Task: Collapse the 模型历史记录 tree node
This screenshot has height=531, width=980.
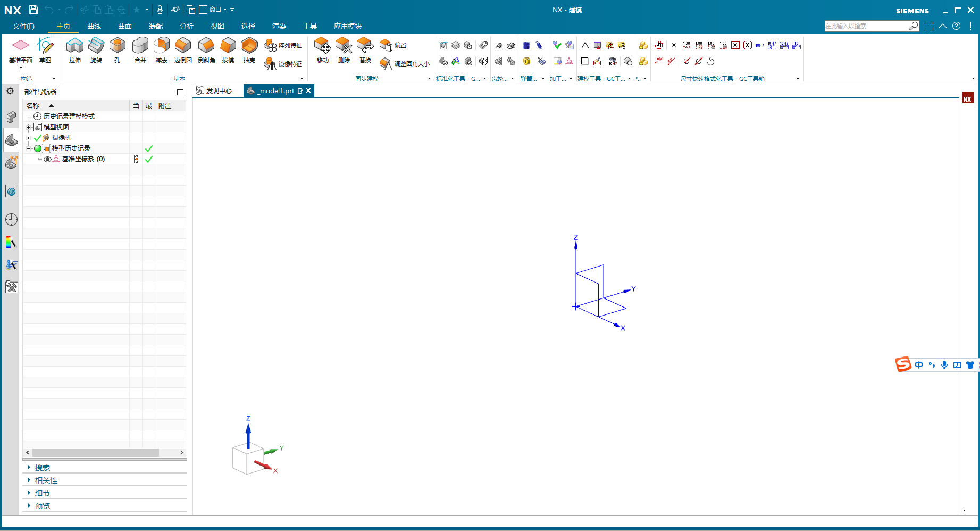Action: (29, 148)
